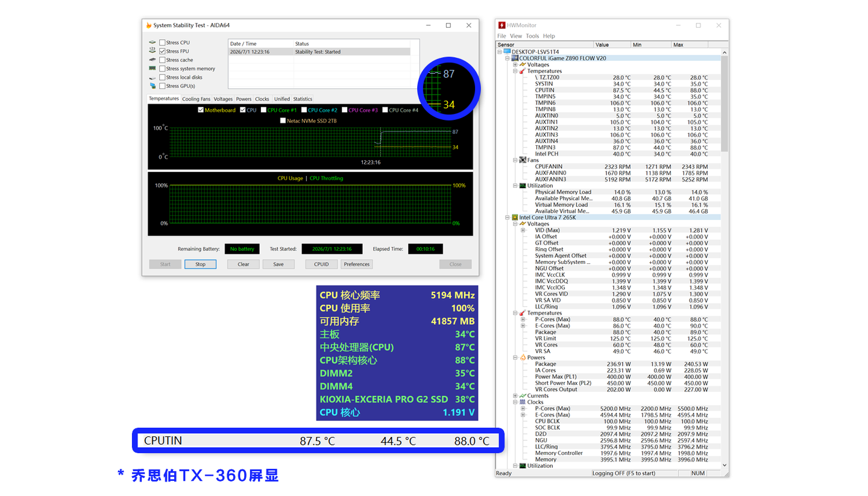Image resolution: width=868 pixels, height=496 pixels.
Task: Check the CPU Core #1 graph checkbox
Action: click(x=263, y=110)
